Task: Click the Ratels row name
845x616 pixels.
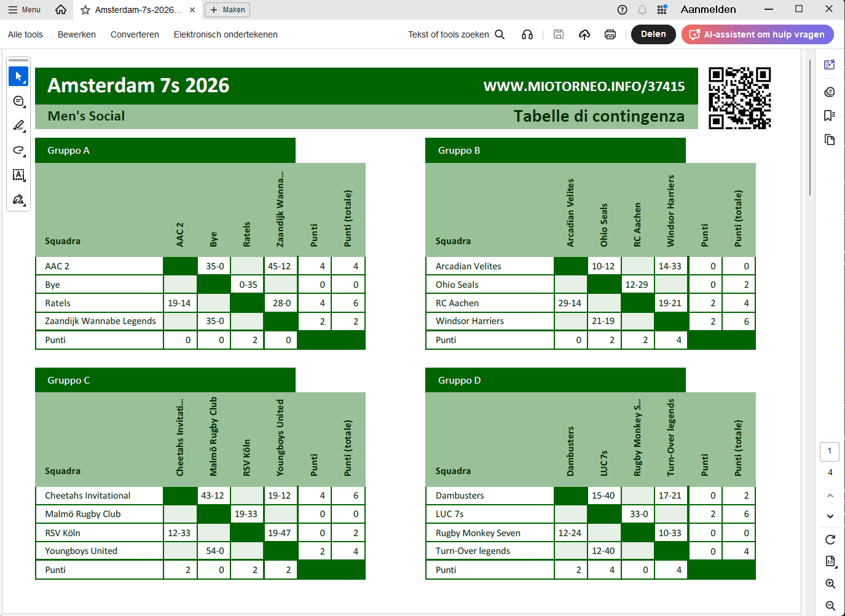Action: (x=58, y=303)
